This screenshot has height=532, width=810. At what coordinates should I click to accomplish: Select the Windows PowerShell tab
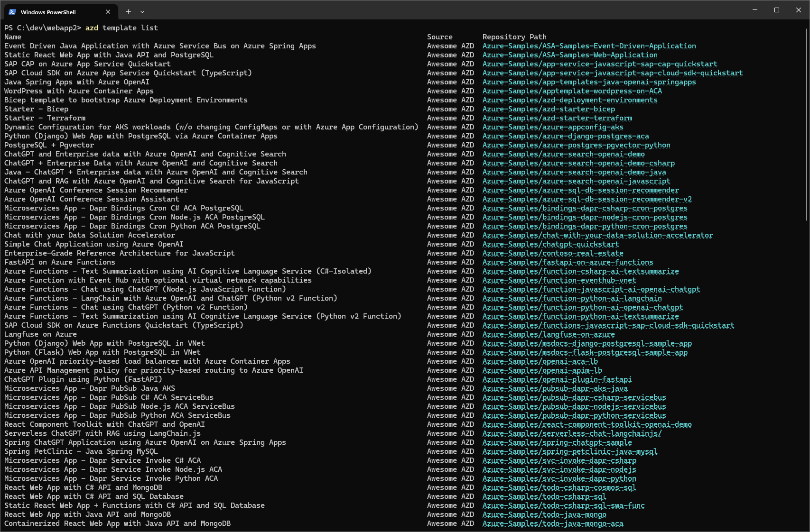[x=52, y=12]
